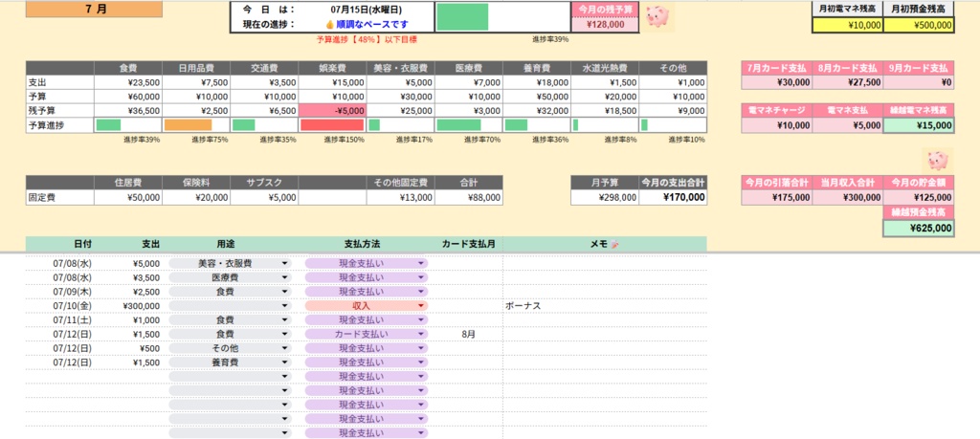Screen dimensions: 980x439
Task: Open the 医療費 category dropdown on 07/08
Action: [285, 278]
